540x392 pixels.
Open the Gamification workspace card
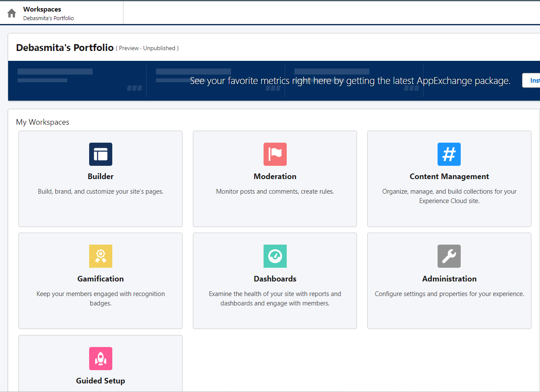pos(100,281)
